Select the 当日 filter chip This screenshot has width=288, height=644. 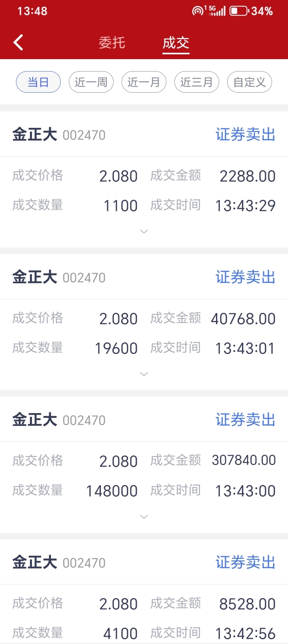(38, 82)
